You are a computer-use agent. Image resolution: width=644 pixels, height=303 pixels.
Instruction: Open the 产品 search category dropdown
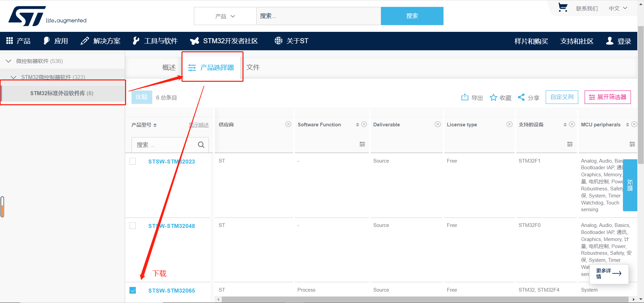pos(225,16)
